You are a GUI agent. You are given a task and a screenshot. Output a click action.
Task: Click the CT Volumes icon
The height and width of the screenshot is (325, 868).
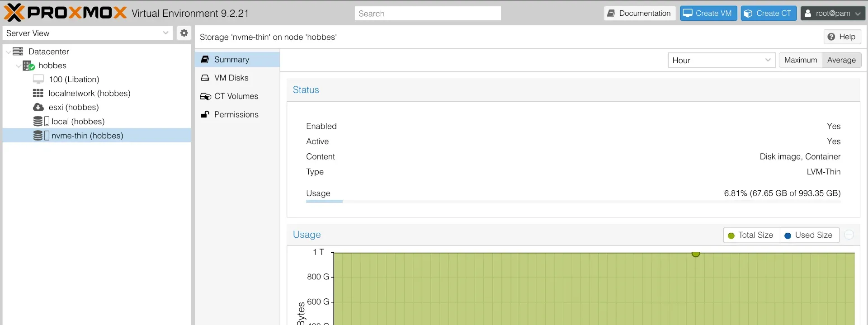coord(205,96)
